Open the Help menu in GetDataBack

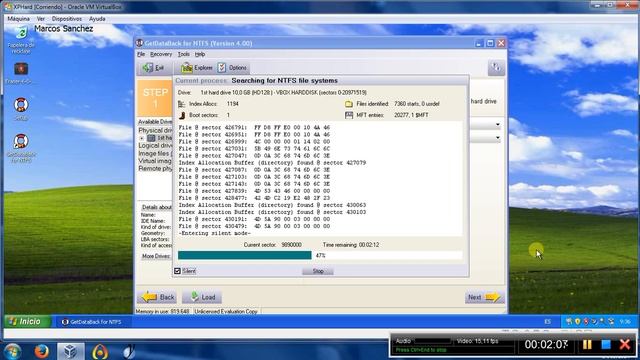pyautogui.click(x=200, y=54)
